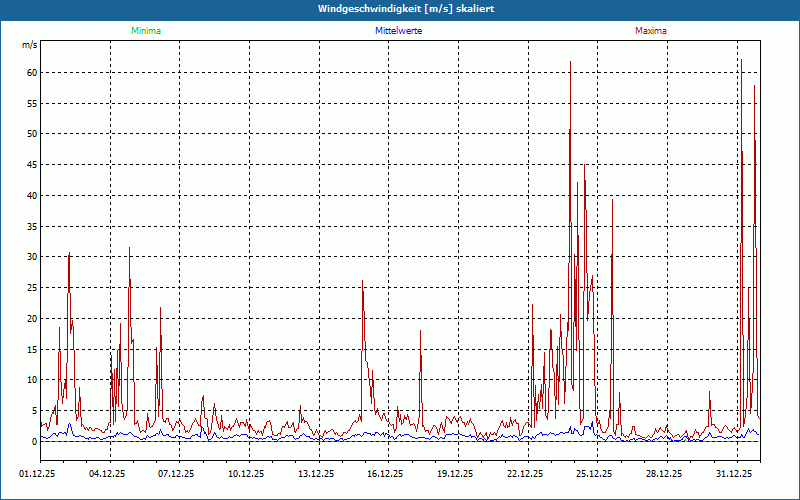Select the 22.12.25 date label
The image size is (800, 500).
click(x=525, y=474)
